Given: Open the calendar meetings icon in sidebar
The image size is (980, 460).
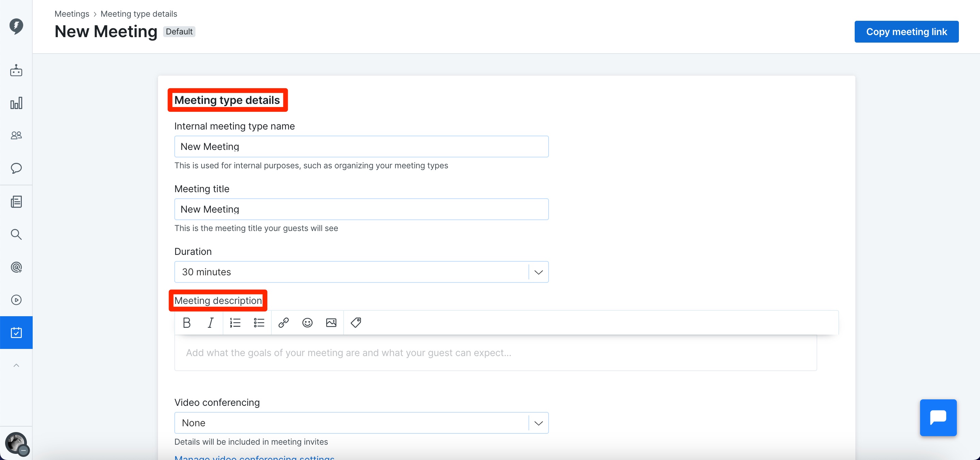Looking at the screenshot, I should pyautogui.click(x=16, y=333).
